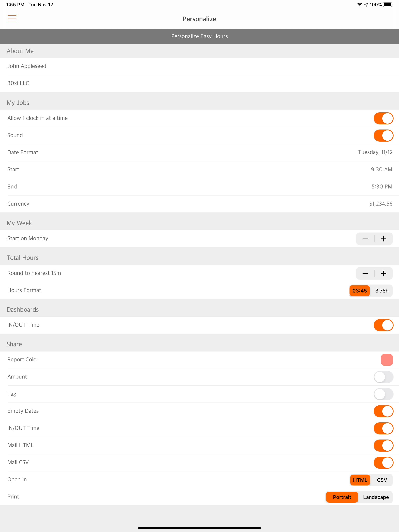Disable Mail CSV sharing
The image size is (399, 532).
tap(383, 462)
